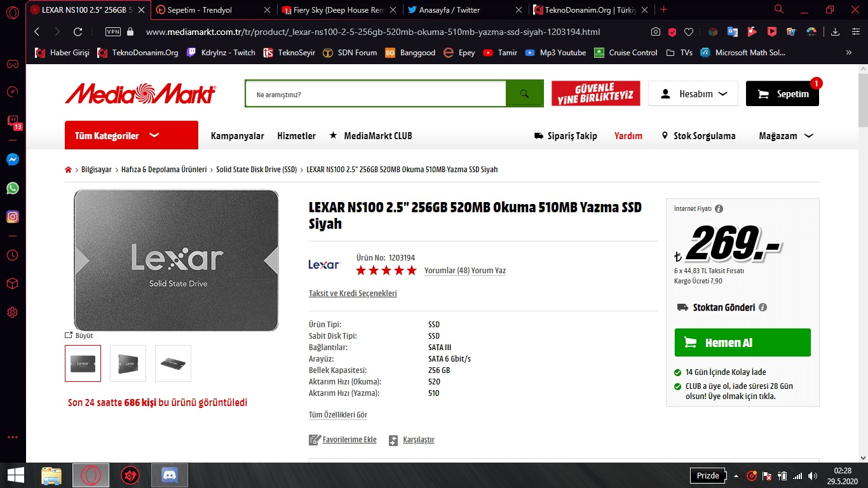Switch to the Anasayfa / Twitter tab
Viewport: 868px width, 488px height.
click(x=466, y=10)
